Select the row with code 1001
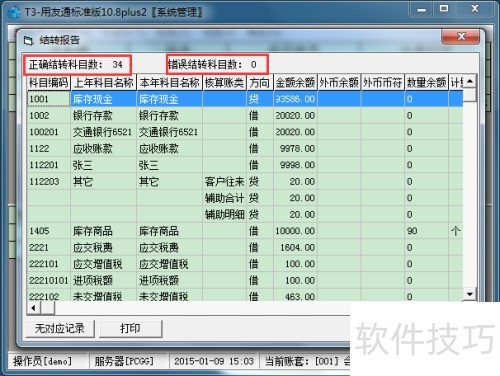The image size is (500, 376). point(245,99)
